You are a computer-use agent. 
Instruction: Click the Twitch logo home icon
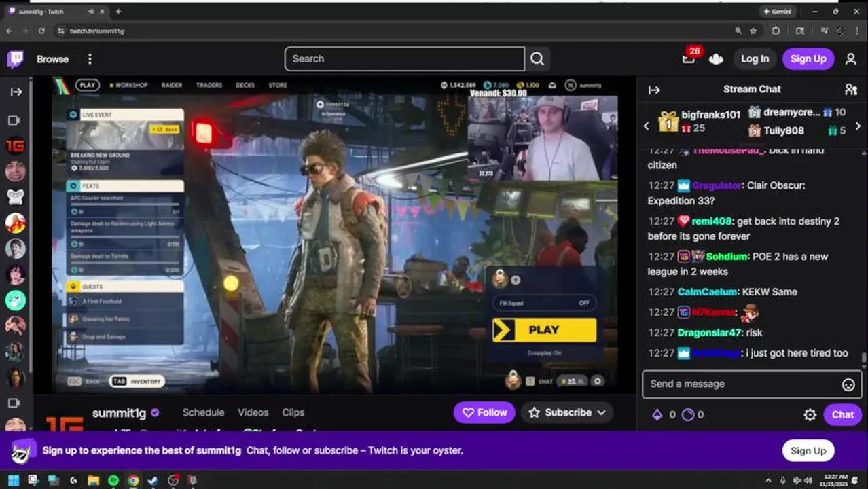tap(15, 59)
